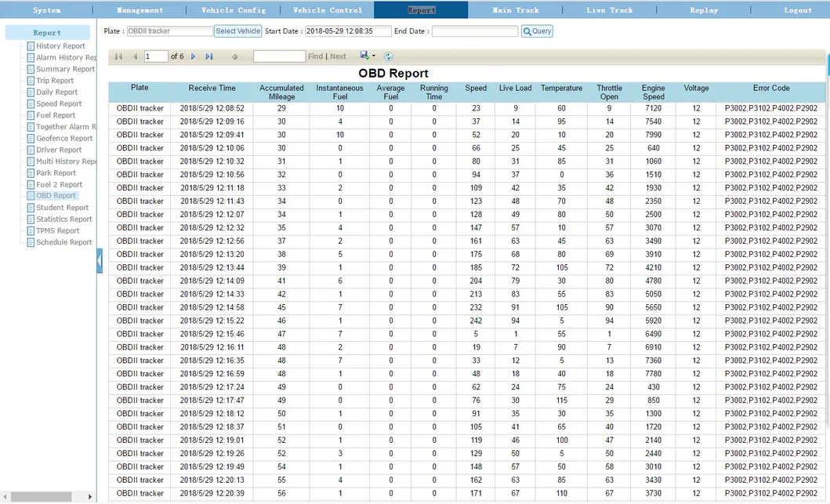Open Multi History Report
Image resolution: width=830 pixels, height=504 pixels.
pos(66,161)
